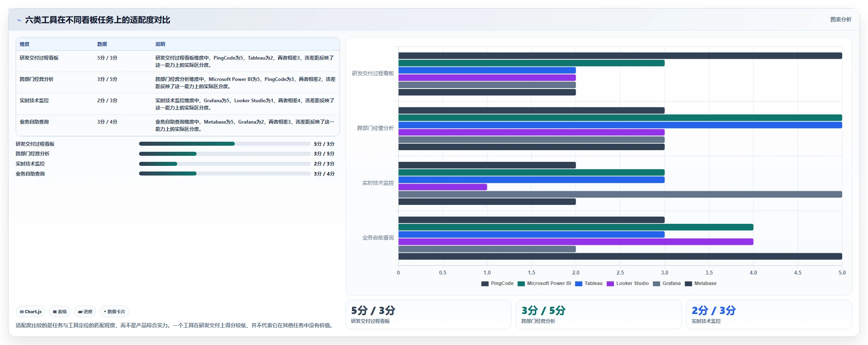868x345 pixels.
Task: Click the 跨部门经营分析 chart axis label
Action: pos(375,128)
